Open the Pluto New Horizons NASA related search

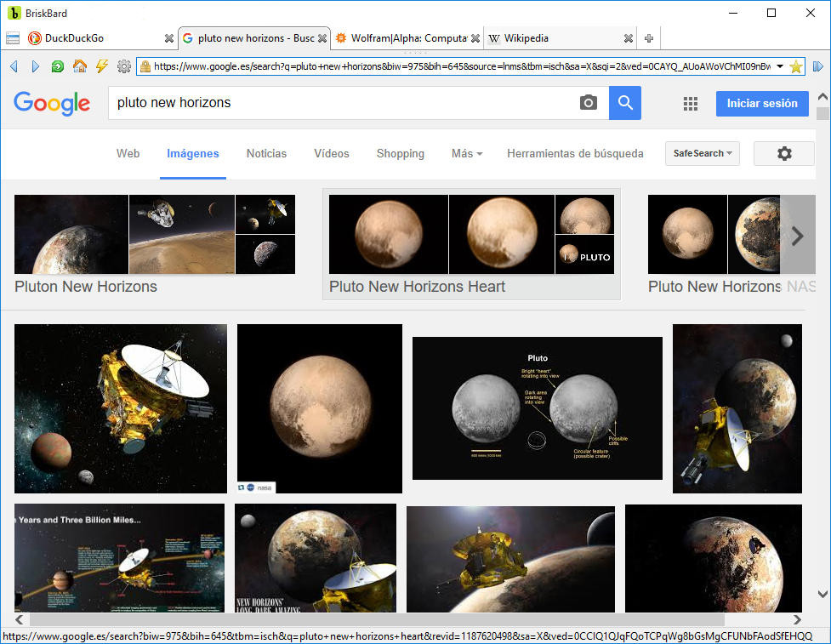click(x=731, y=244)
